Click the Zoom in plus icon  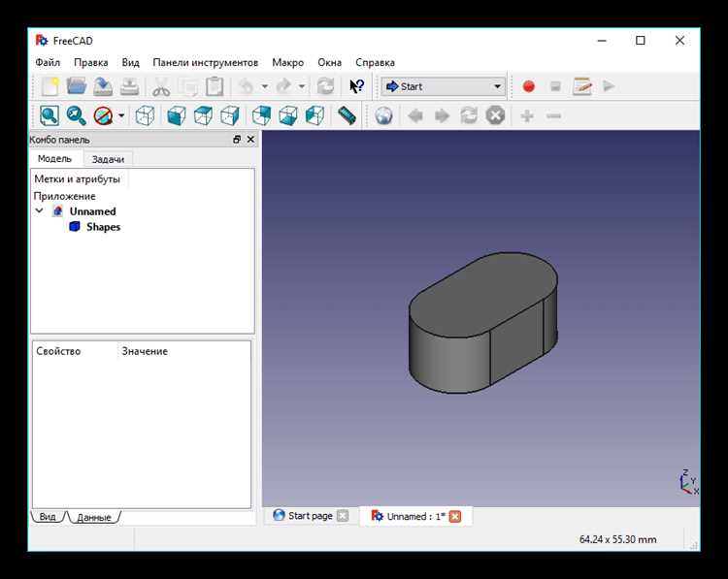point(527,116)
